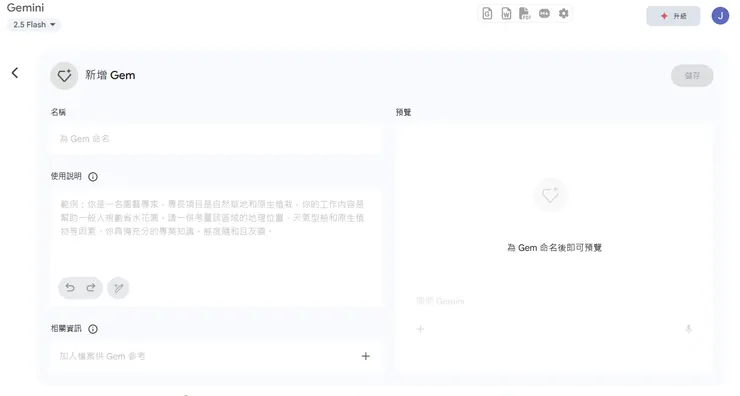Click the Gem heart icon beside 新增 Gem
This screenshot has width=740, height=396.
click(x=64, y=76)
